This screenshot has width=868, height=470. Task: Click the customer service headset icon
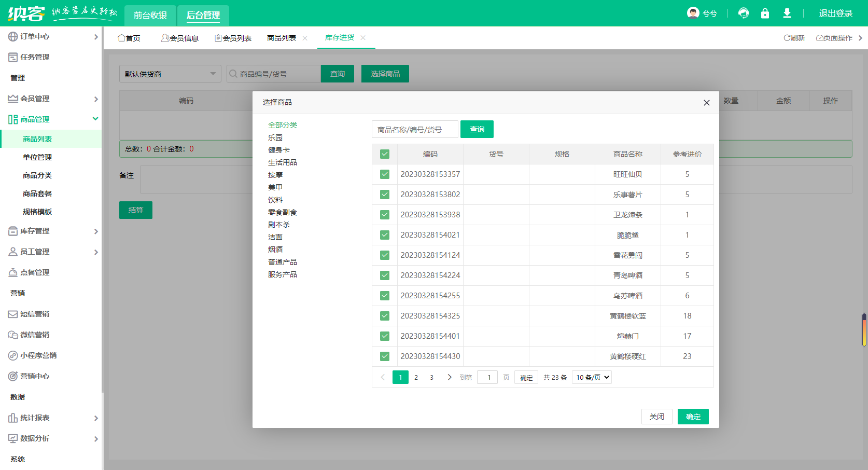744,13
